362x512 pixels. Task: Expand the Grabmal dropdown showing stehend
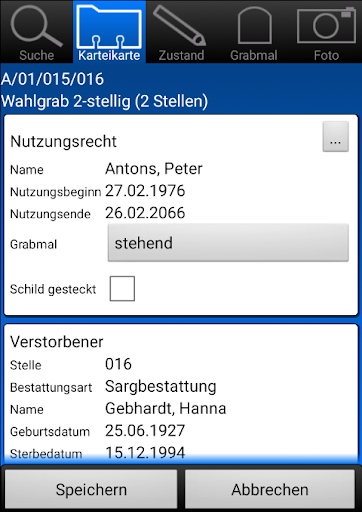coord(228,243)
